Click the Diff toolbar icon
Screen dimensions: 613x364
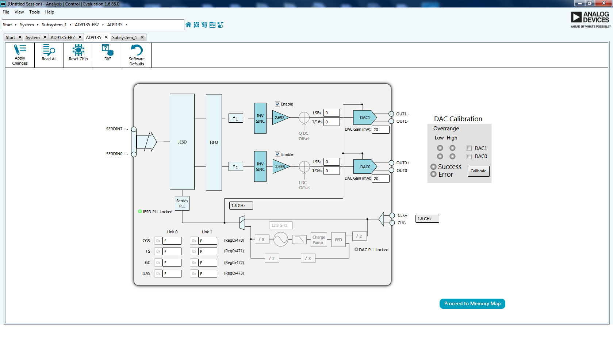[107, 55]
